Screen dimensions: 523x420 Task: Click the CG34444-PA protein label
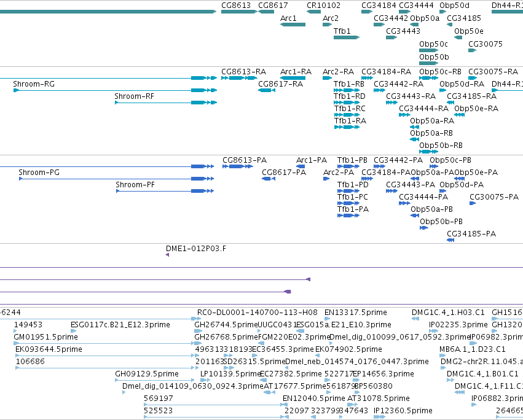click(423, 197)
